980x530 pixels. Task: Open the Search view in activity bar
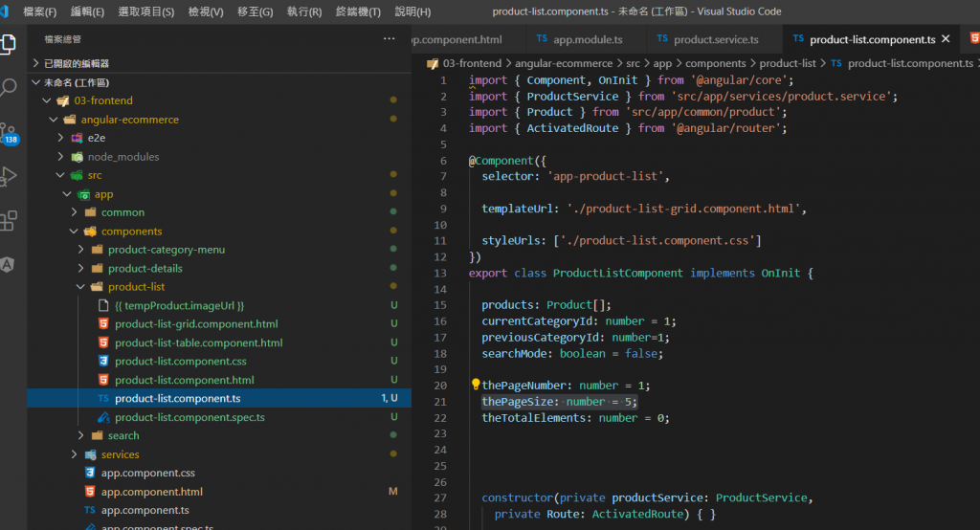pos(9,88)
